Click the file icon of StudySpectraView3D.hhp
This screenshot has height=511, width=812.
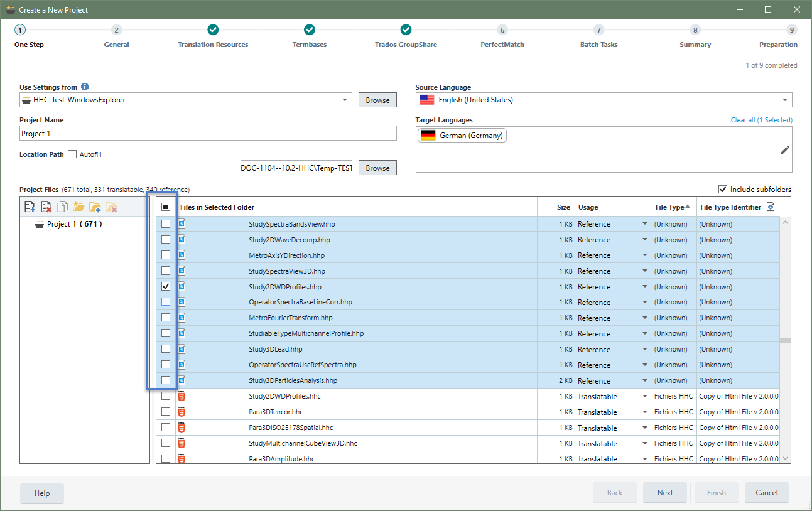(x=181, y=271)
